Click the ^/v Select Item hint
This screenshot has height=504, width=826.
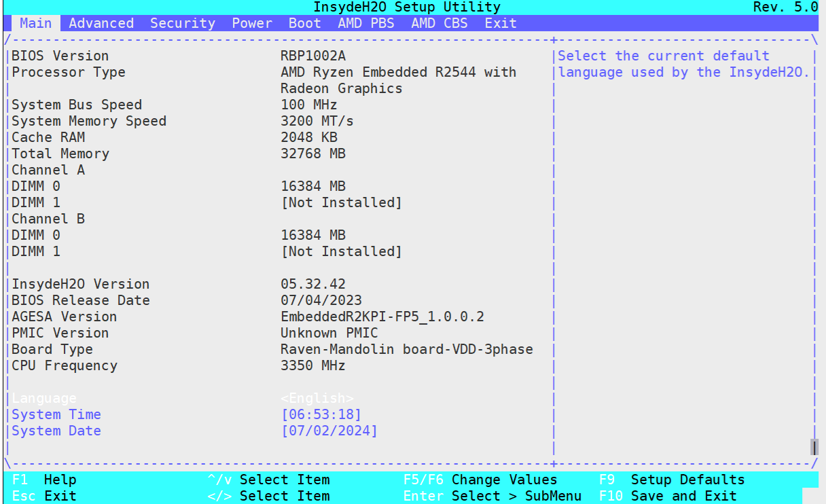coord(268,480)
